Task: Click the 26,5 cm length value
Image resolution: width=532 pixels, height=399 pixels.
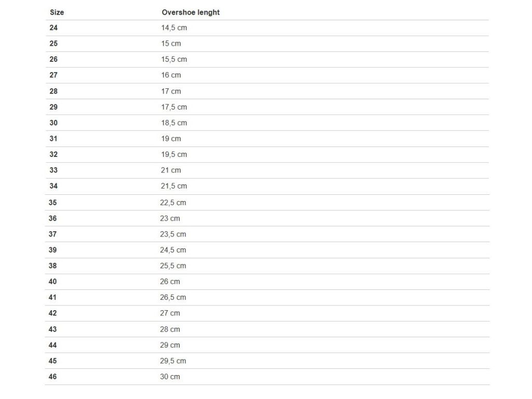Action: [x=172, y=297]
